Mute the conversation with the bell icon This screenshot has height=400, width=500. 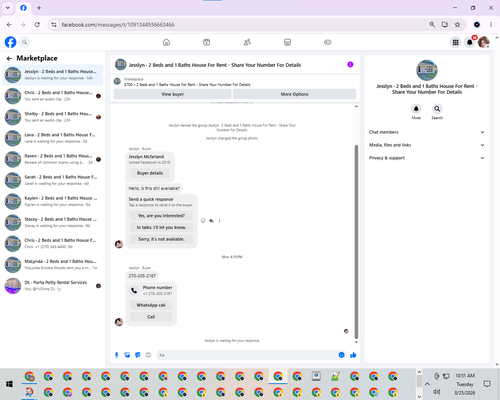click(x=416, y=109)
